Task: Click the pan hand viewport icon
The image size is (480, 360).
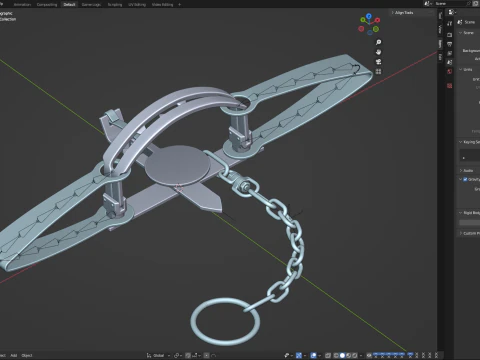Action: click(x=378, y=52)
